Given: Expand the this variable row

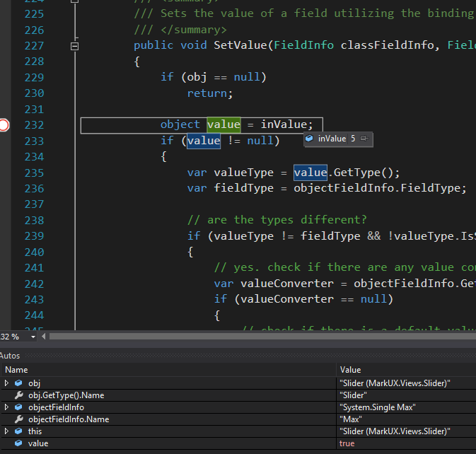Looking at the screenshot, I should click(6, 431).
